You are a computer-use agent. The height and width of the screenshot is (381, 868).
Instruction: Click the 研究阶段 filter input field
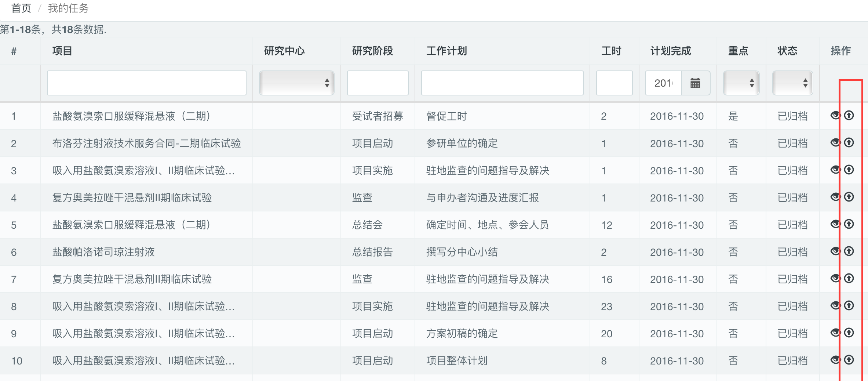378,83
